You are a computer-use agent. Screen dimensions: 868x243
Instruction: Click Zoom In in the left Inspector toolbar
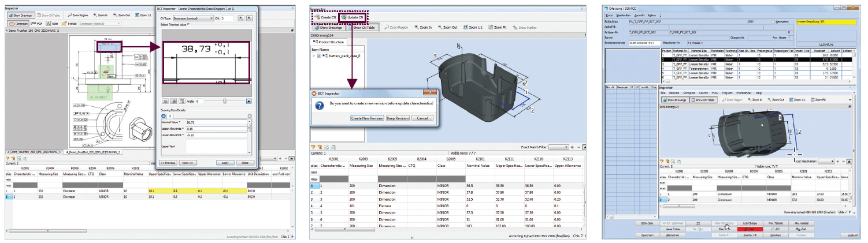coord(101,16)
